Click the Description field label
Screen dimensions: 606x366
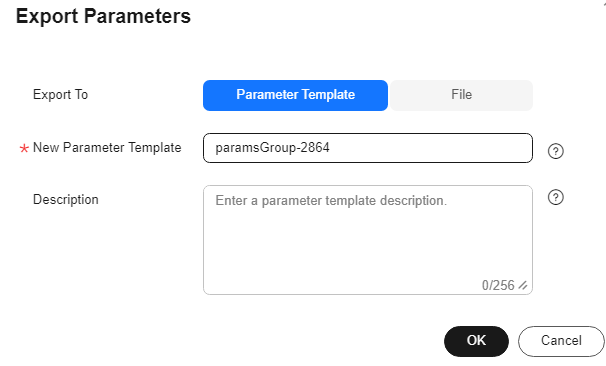pyautogui.click(x=66, y=200)
